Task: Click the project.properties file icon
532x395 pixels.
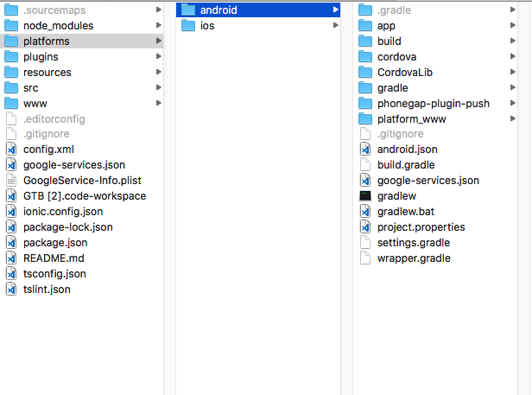Action: (x=365, y=227)
